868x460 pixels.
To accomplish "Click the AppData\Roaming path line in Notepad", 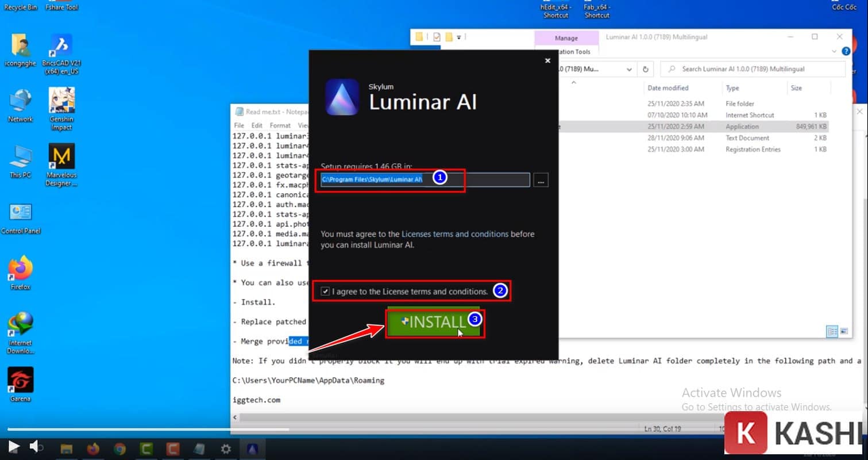I will pyautogui.click(x=308, y=380).
